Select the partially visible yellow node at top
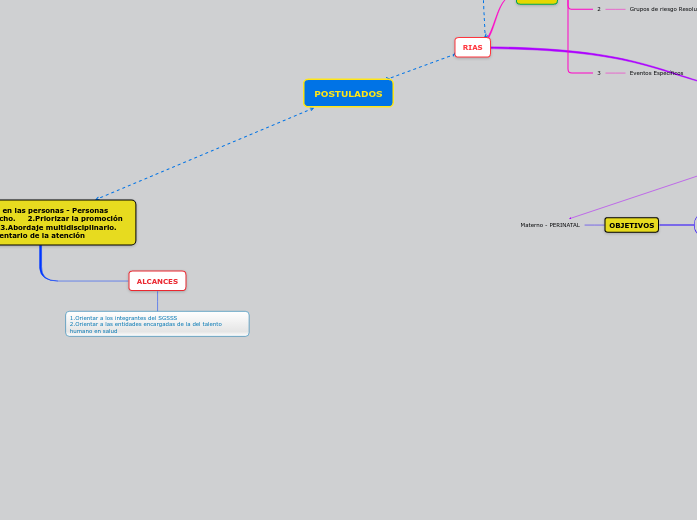The image size is (697, 520). (537, 1)
